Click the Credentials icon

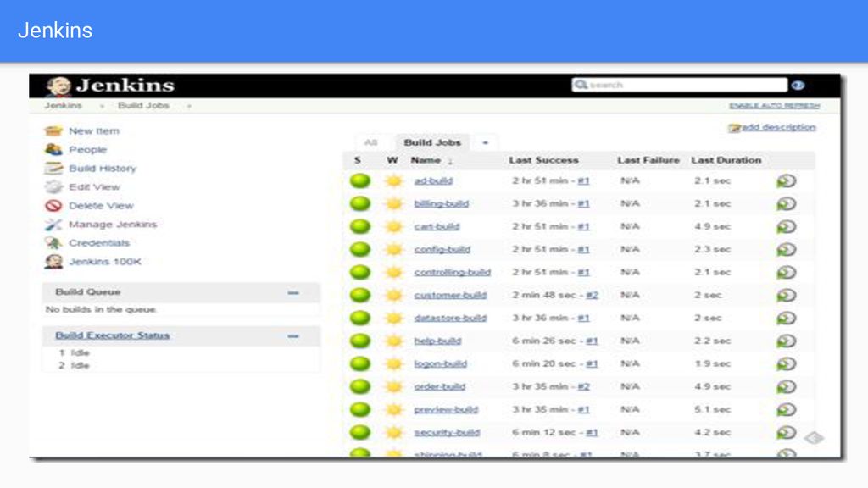coord(53,243)
